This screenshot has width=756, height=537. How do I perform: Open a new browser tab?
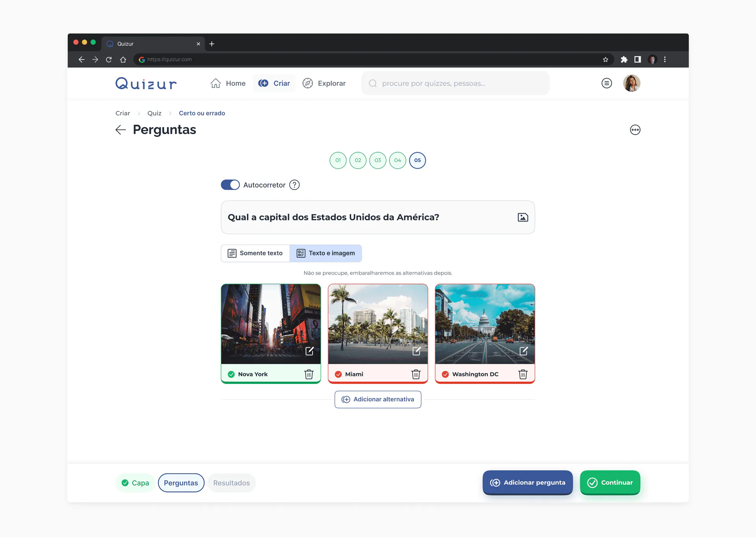tap(212, 44)
